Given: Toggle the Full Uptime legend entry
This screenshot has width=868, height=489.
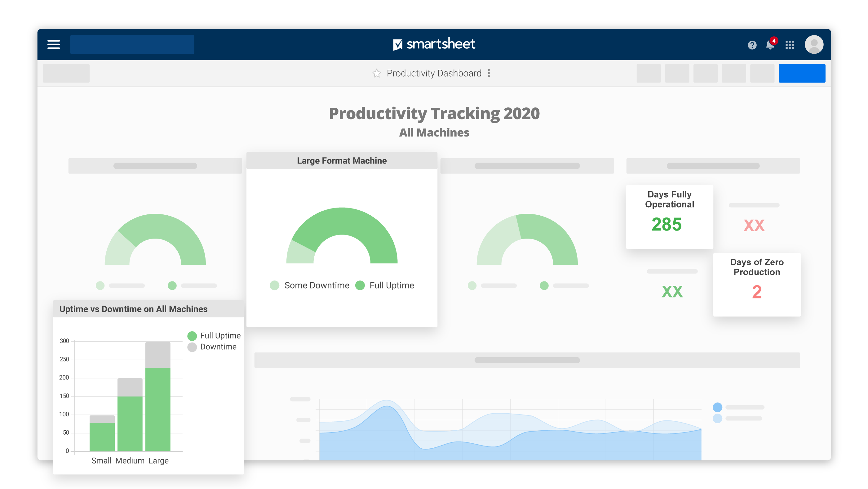Looking at the screenshot, I should pyautogui.click(x=385, y=285).
